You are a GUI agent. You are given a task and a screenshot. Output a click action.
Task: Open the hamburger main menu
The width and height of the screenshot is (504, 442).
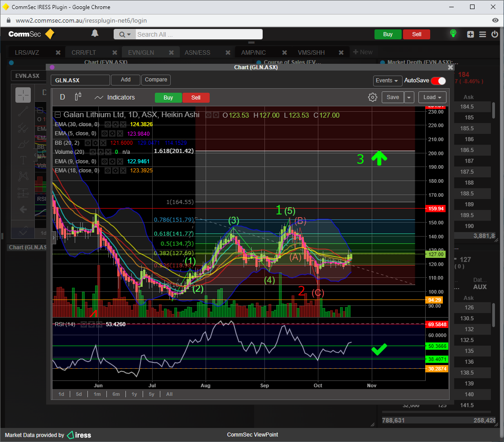point(482,34)
